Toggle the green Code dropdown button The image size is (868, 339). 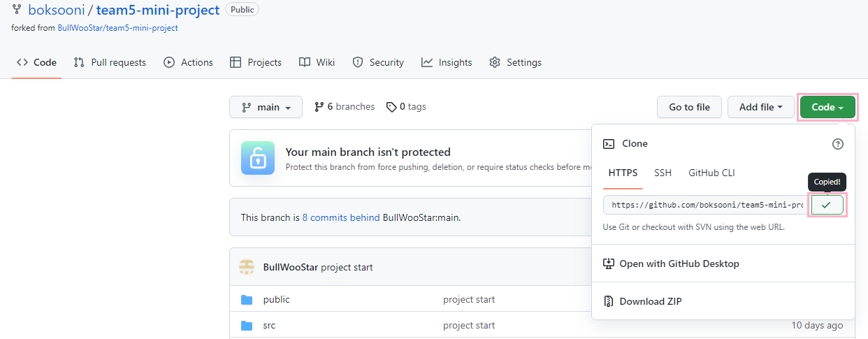click(x=827, y=107)
